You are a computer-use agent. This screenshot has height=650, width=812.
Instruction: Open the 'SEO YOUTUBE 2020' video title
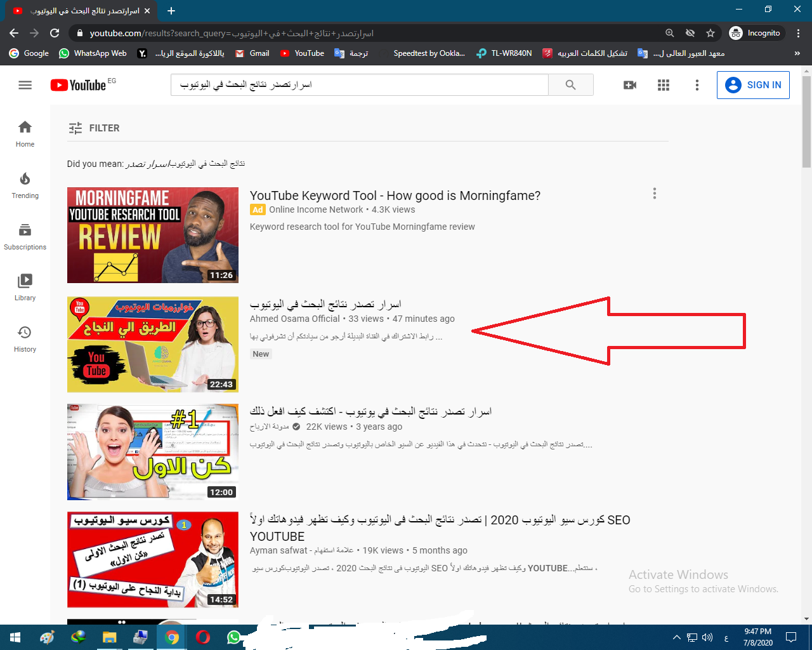tap(440, 528)
